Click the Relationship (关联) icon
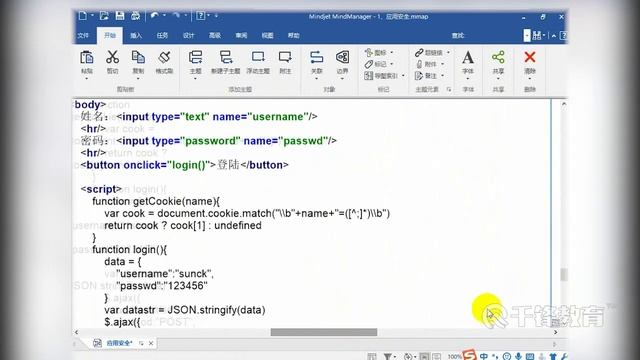 click(316, 58)
